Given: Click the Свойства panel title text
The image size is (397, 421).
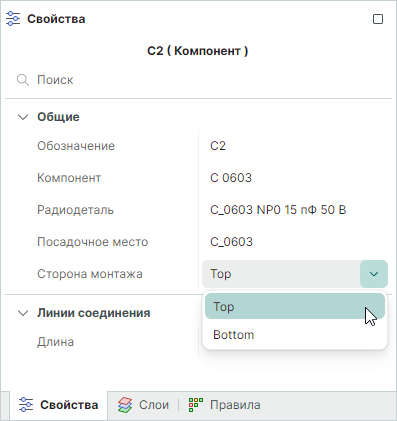Looking at the screenshot, I should [x=56, y=19].
